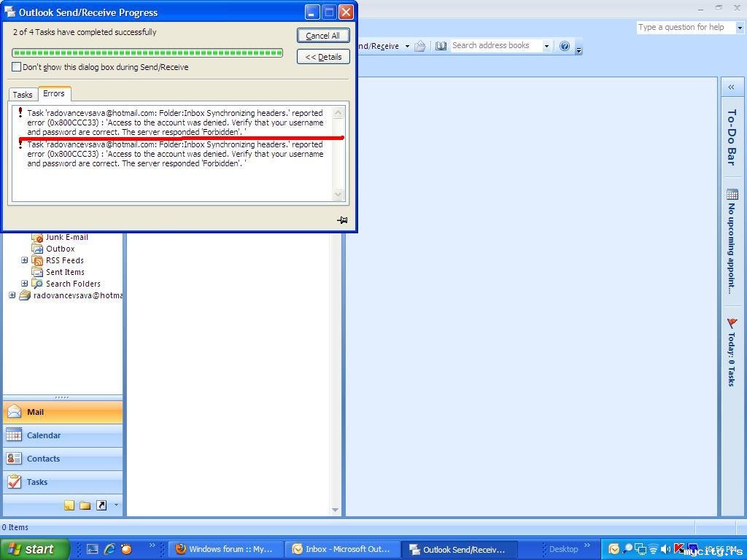Switch to Inbox - Microsoft Outlook taskbar button
747x560 pixels.
pyautogui.click(x=343, y=549)
